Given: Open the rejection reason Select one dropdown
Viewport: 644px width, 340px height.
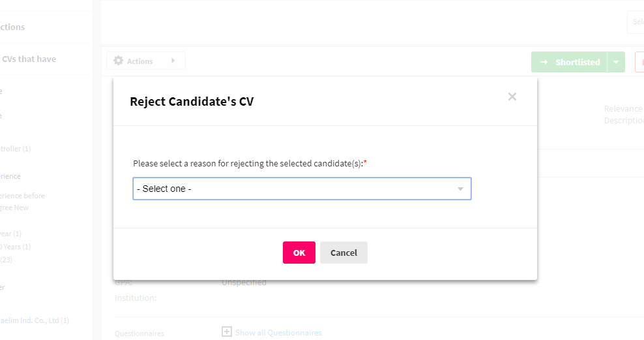Looking at the screenshot, I should pos(302,189).
